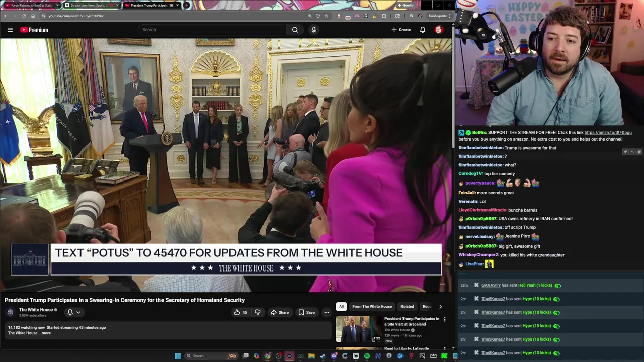The height and width of the screenshot is (362, 644).
Task: Click the "14,182 watching now" text
Action: tap(26, 327)
